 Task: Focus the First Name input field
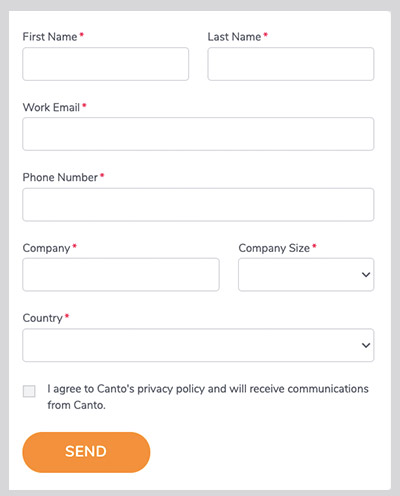[106, 64]
